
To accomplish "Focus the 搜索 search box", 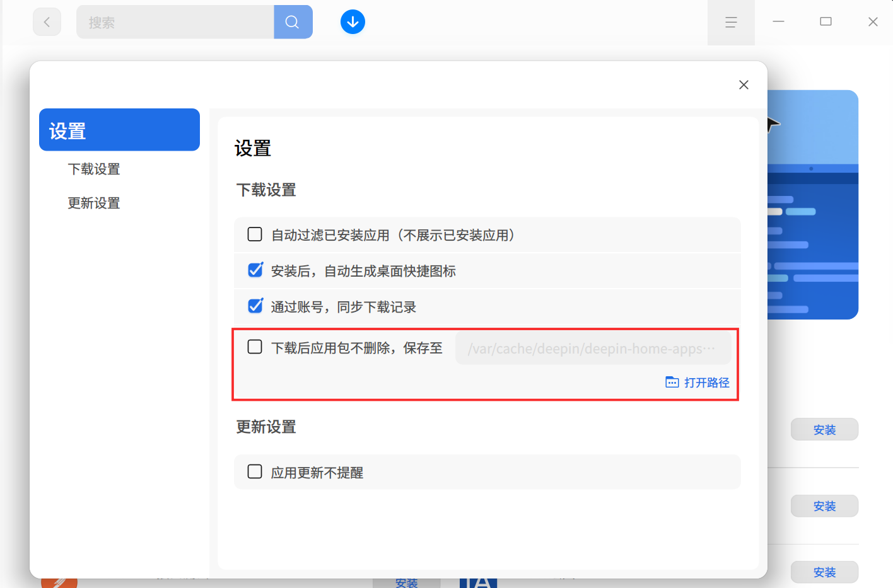I will tap(175, 22).
